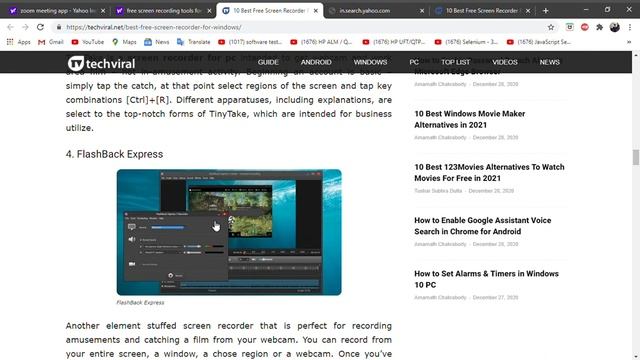
Task: Open the software test bookmark
Action: pyautogui.click(x=250, y=42)
